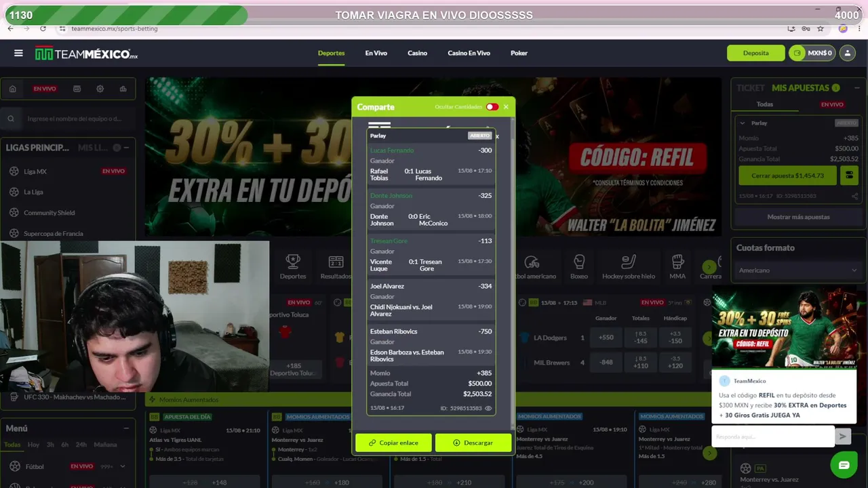Select the 3h time filter
This screenshot has height=488, width=868.
50,445
